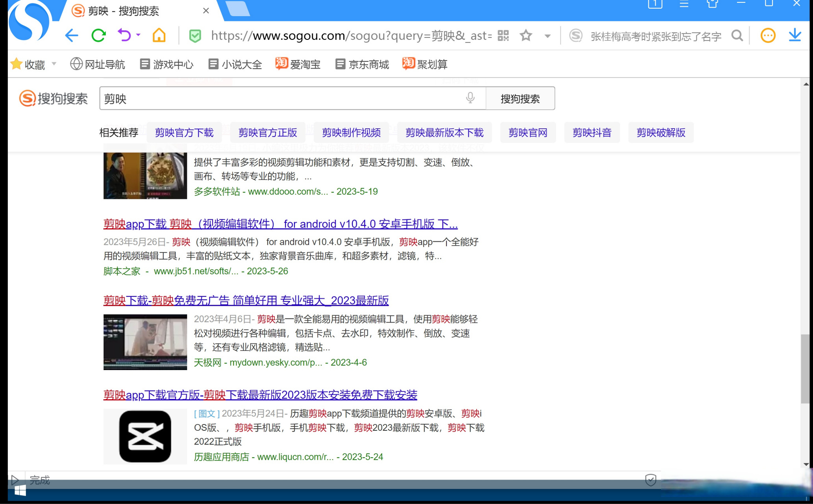Open the 剪映app下载官方版 result link
The width and height of the screenshot is (813, 504).
[260, 395]
